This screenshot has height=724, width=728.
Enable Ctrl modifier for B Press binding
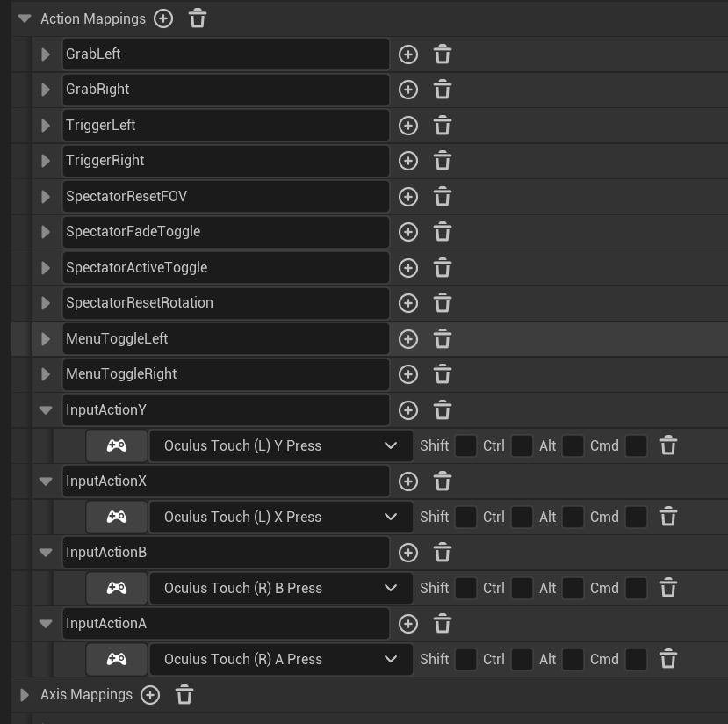point(522,589)
